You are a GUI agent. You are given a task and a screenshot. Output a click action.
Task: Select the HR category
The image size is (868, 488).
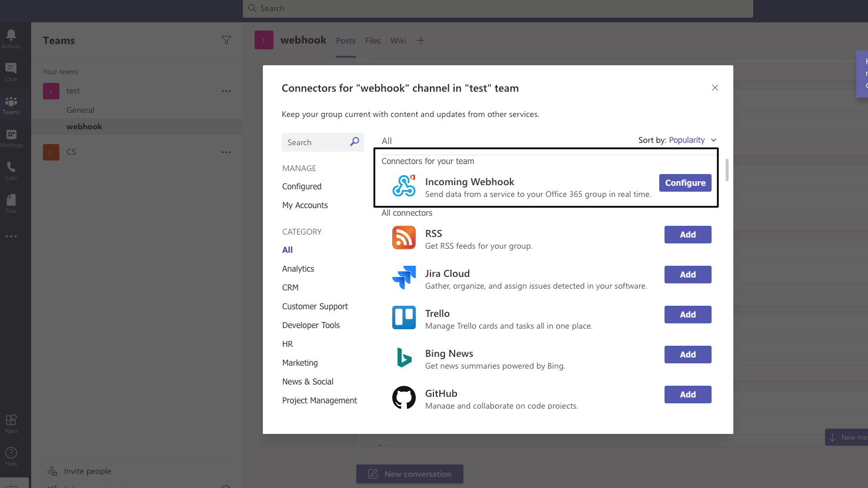(288, 344)
